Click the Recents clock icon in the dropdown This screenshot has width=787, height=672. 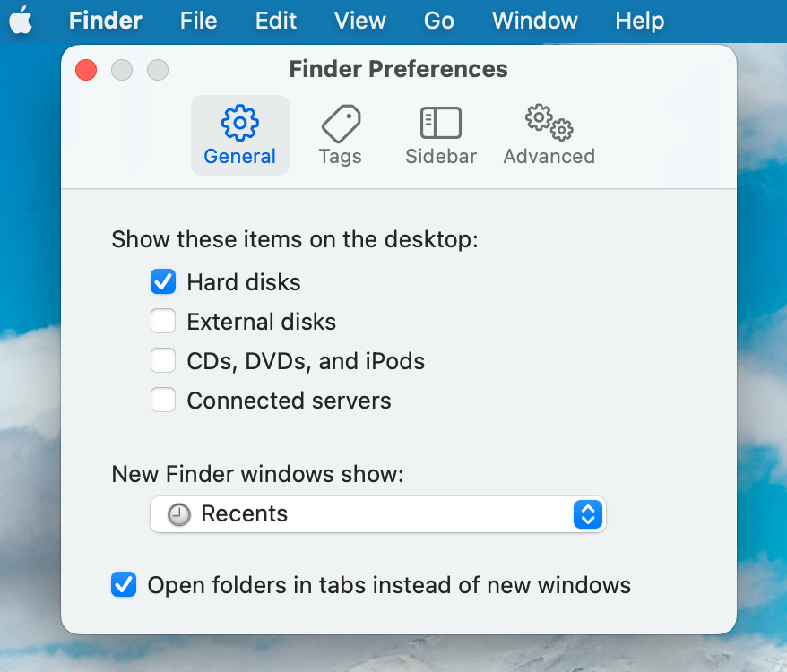(177, 513)
